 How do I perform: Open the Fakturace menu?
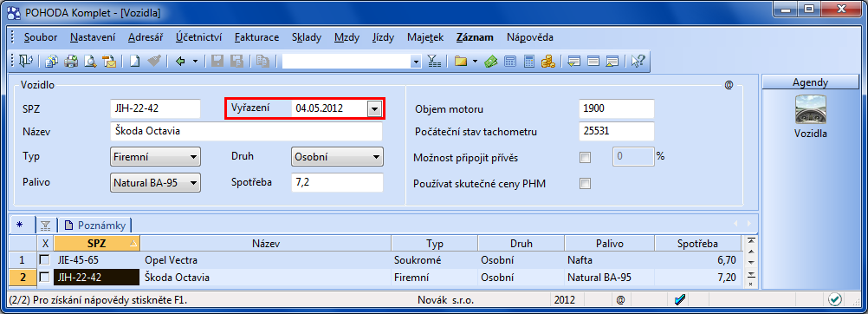256,37
